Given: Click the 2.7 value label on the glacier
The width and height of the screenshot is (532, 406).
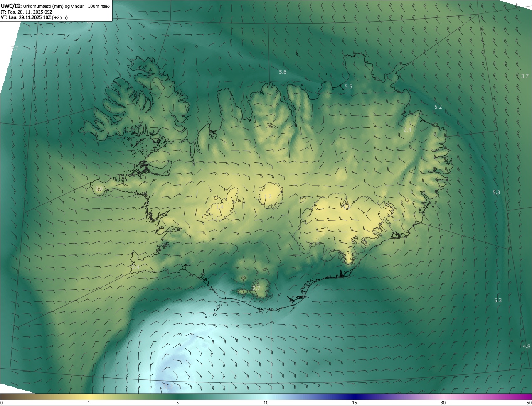Looking at the screenshot, I should click(x=256, y=288).
